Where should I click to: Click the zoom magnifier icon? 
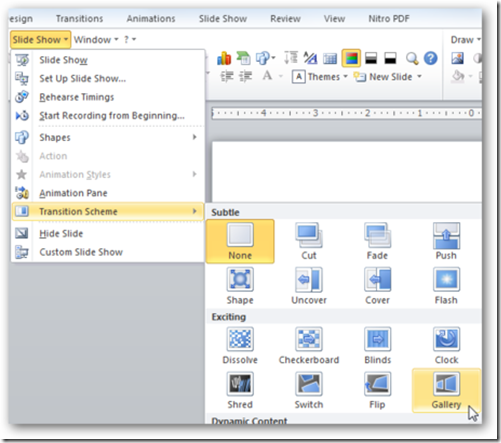pyautogui.click(x=412, y=59)
